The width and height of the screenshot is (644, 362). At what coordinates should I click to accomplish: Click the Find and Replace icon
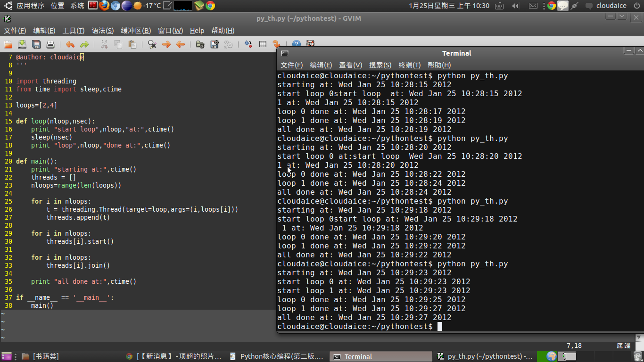152,44
